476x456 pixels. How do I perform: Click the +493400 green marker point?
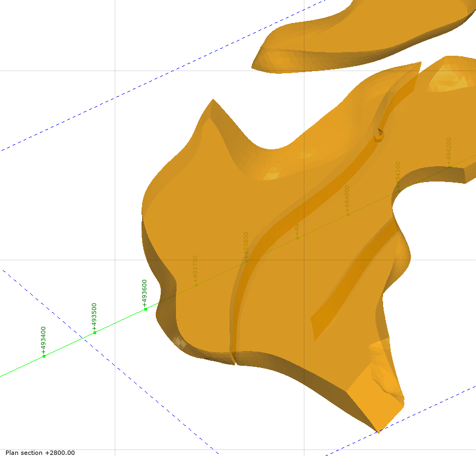pyautogui.click(x=44, y=356)
